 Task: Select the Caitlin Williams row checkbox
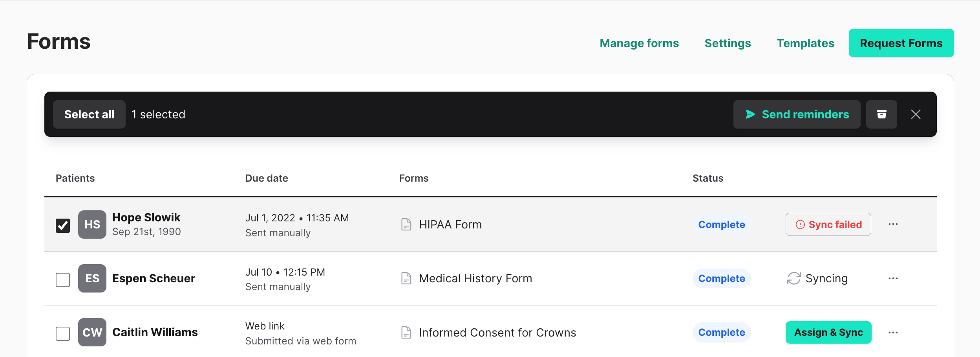pyautogui.click(x=63, y=334)
